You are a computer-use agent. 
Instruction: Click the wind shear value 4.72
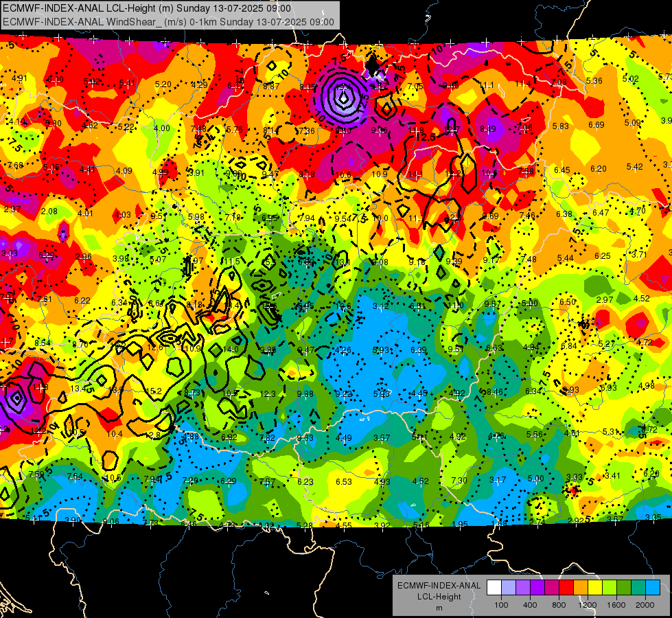point(644,342)
